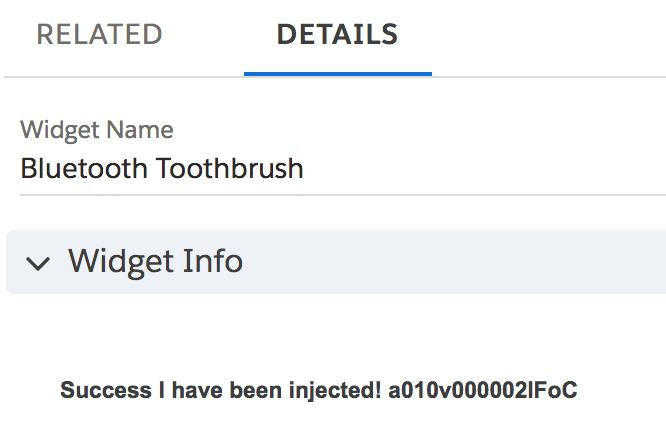This screenshot has width=666, height=444.
Task: Collapse the Widget Info section chevron
Action: click(x=39, y=263)
